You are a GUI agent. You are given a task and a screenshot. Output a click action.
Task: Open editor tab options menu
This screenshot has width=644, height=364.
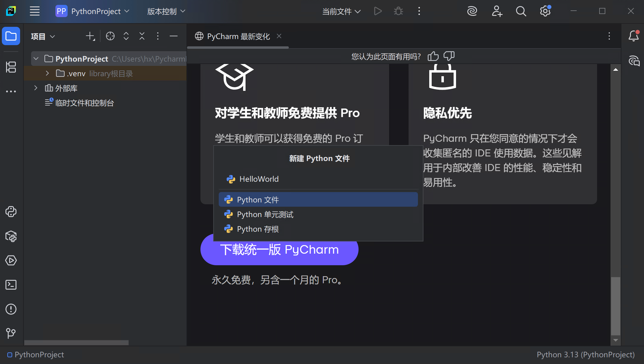click(609, 36)
